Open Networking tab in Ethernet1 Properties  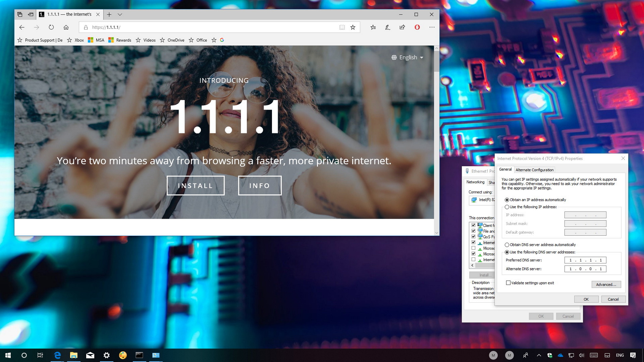[x=475, y=182]
